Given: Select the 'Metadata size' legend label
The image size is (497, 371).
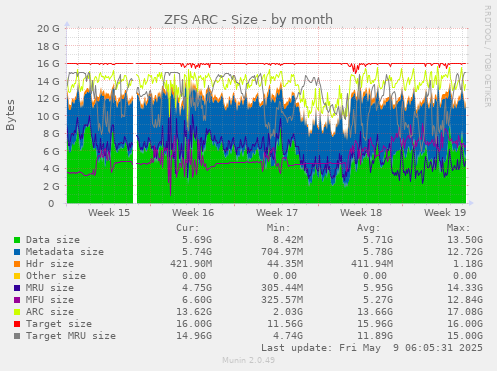Looking at the screenshot, I should [65, 252].
